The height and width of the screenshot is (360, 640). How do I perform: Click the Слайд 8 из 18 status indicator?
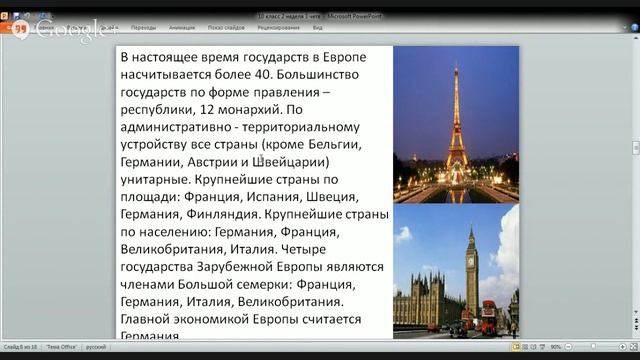point(20,347)
